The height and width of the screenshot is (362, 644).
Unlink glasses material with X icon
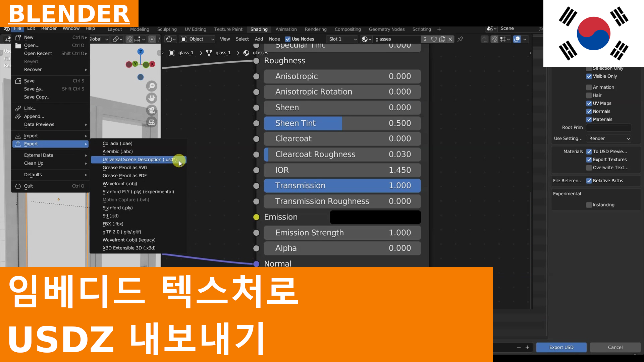(x=450, y=39)
